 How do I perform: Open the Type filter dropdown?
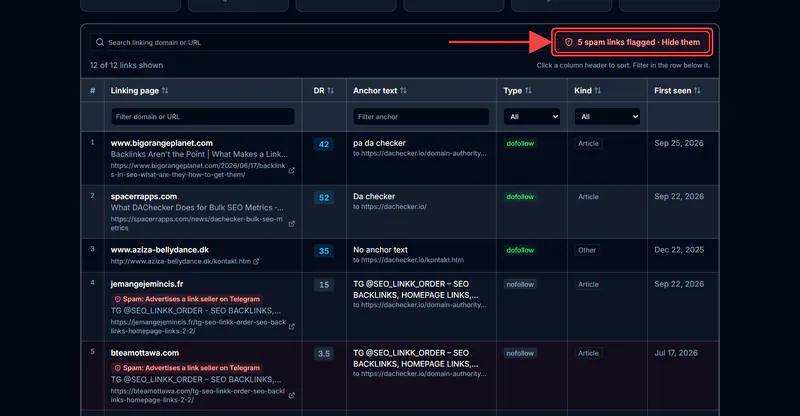532,116
